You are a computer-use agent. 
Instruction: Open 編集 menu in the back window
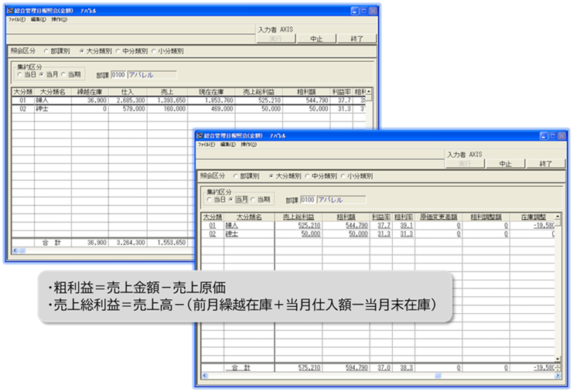pyautogui.click(x=39, y=19)
